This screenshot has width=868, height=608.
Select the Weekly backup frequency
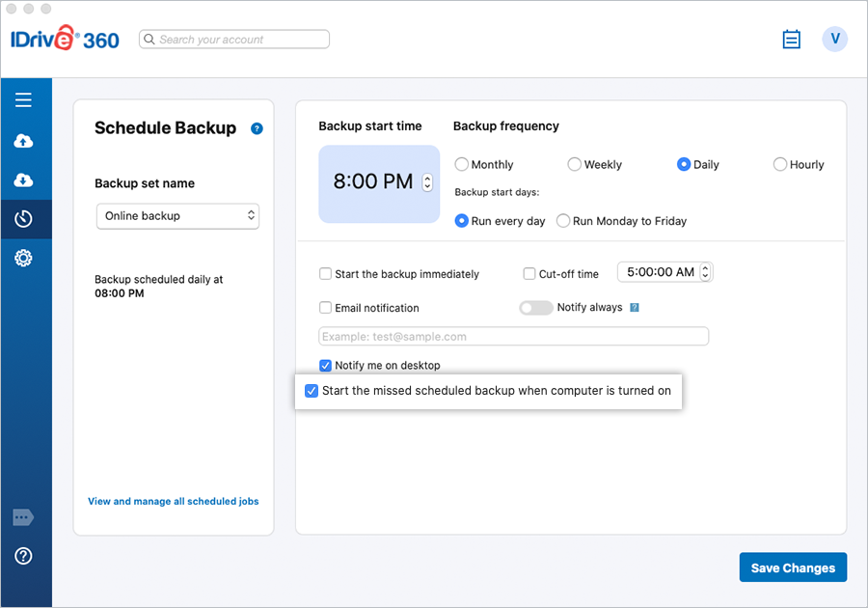(575, 165)
